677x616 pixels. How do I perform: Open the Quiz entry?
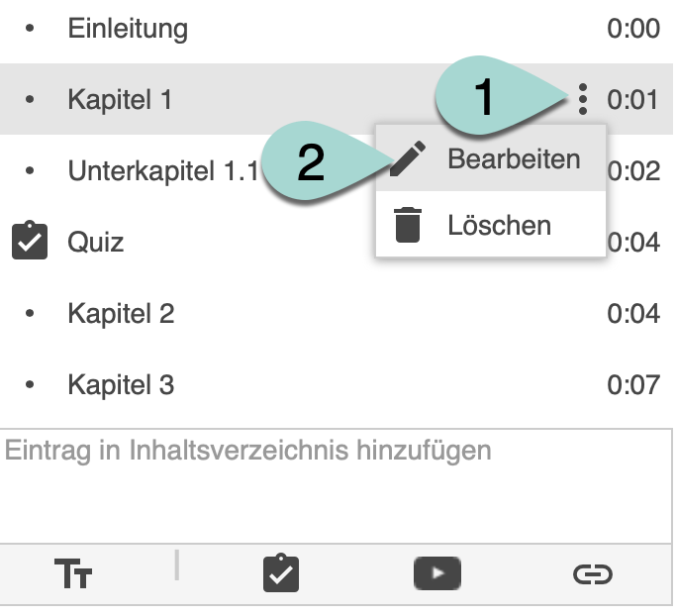click(96, 241)
